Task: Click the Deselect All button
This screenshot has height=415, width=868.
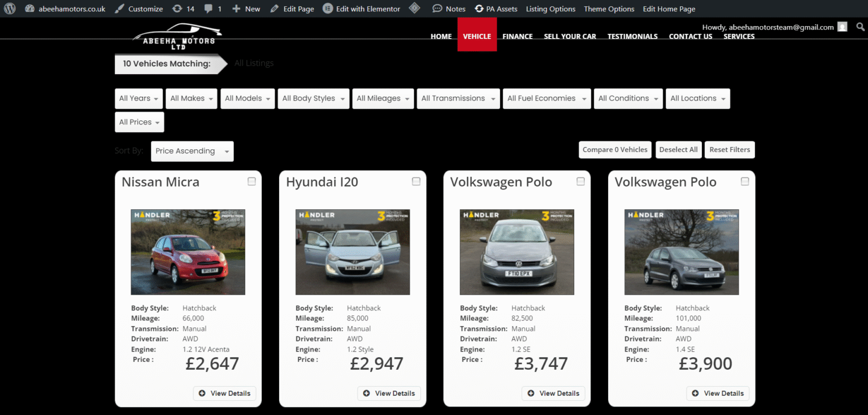Action: pyautogui.click(x=678, y=150)
